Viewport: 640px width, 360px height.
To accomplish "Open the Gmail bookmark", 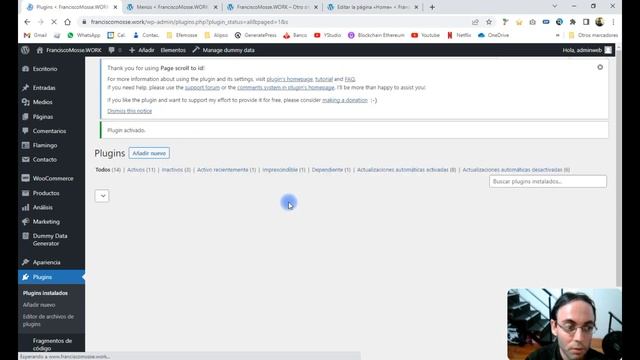I will 36,36.
